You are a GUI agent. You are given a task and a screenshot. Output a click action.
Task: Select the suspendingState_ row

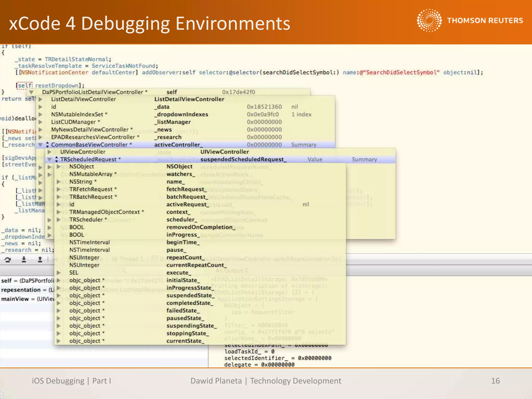tap(200, 326)
